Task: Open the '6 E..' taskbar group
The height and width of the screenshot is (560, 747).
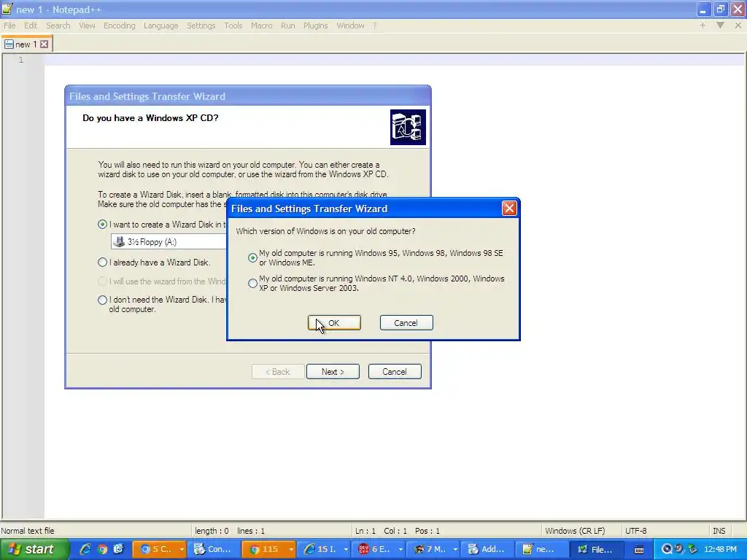Action: pos(378,549)
